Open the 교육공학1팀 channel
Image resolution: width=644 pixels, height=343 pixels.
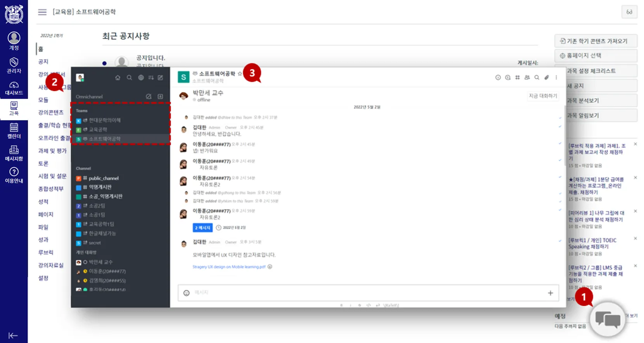click(x=120, y=224)
